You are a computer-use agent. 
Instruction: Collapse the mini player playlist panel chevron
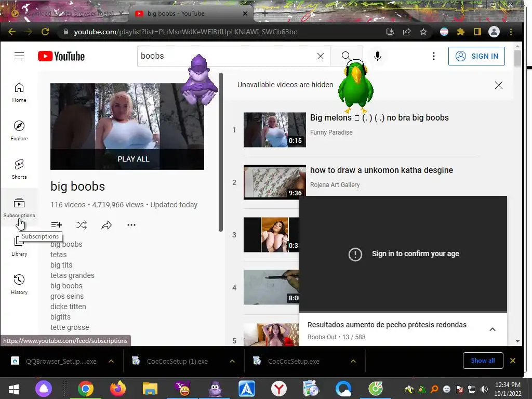point(493,329)
